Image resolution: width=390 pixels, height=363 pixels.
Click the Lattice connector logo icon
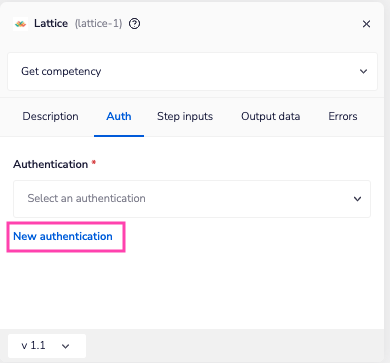[x=21, y=24]
